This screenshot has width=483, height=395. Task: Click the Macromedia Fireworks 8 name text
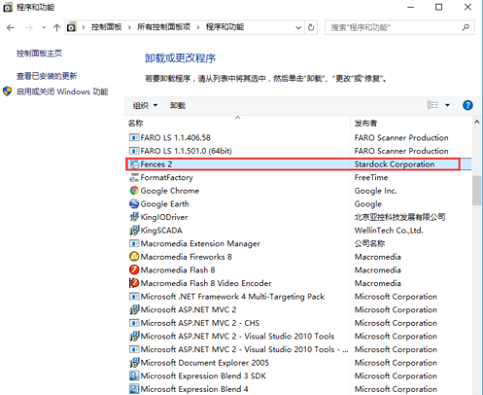186,257
